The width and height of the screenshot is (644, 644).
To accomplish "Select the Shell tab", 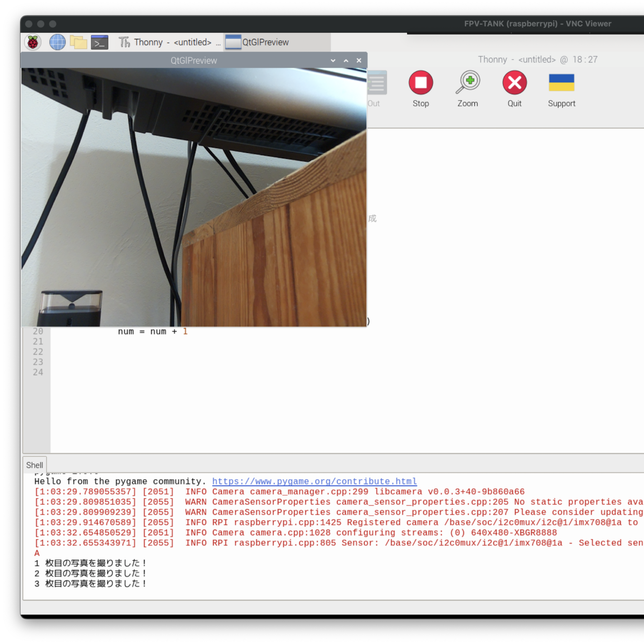I will tap(34, 465).
